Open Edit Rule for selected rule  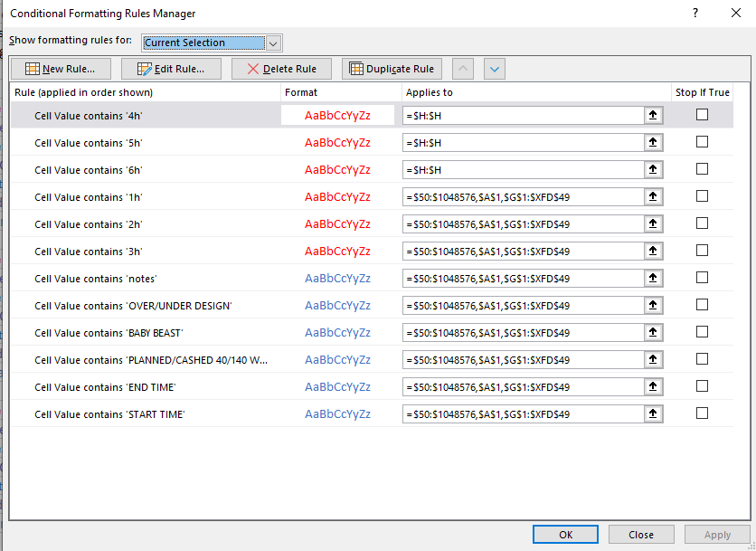click(x=171, y=69)
